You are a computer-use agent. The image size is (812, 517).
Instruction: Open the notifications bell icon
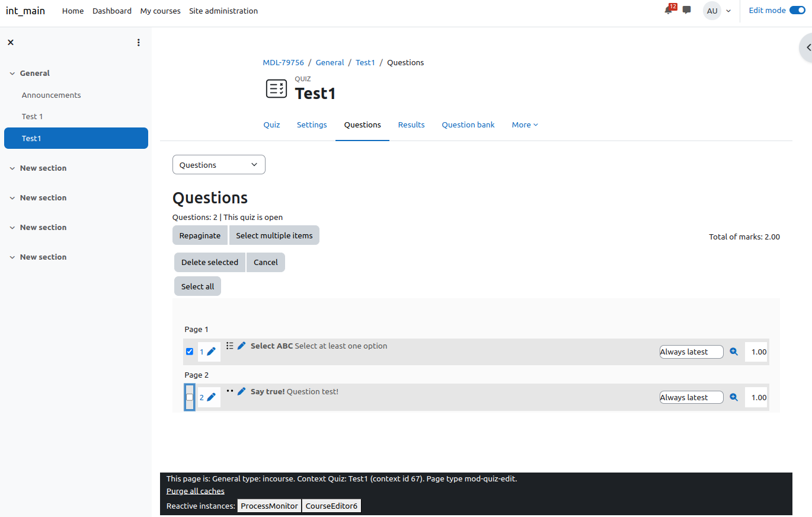[669, 10]
